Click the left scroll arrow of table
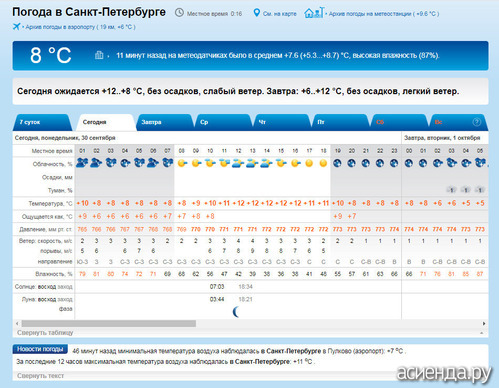Screen dimensions: 499x388 17,323
